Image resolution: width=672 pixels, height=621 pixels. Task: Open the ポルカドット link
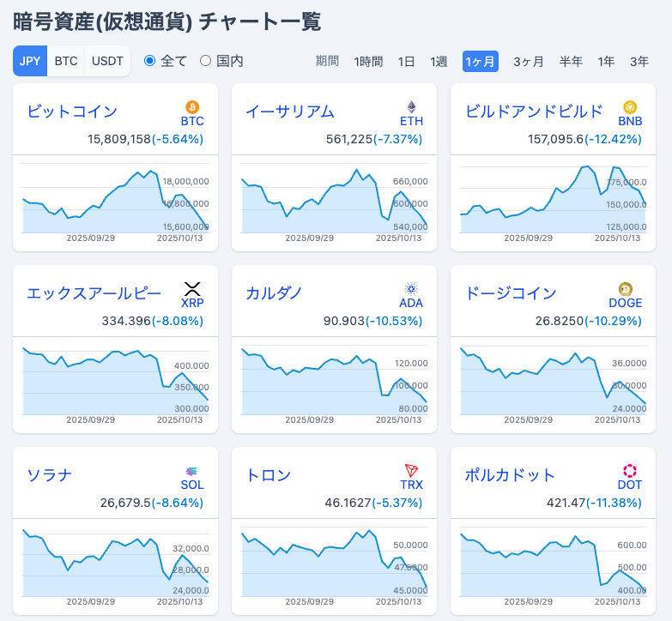[x=510, y=475]
